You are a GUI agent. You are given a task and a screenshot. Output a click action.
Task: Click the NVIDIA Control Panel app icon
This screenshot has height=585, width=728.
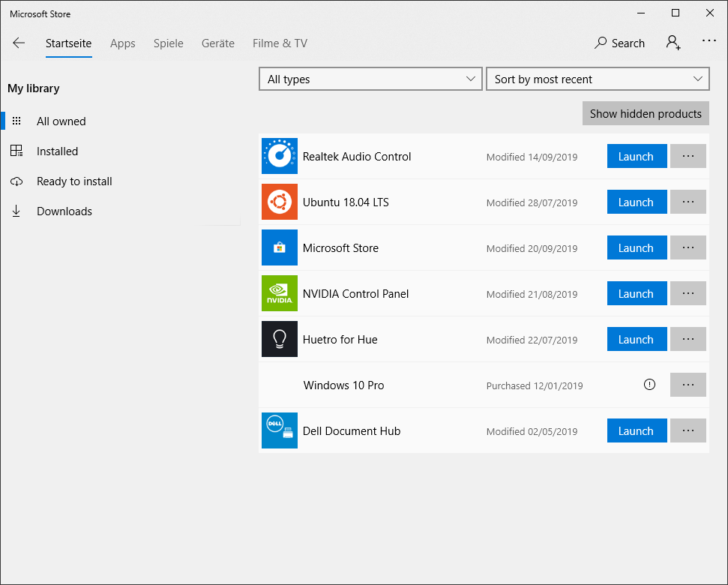pyautogui.click(x=280, y=293)
